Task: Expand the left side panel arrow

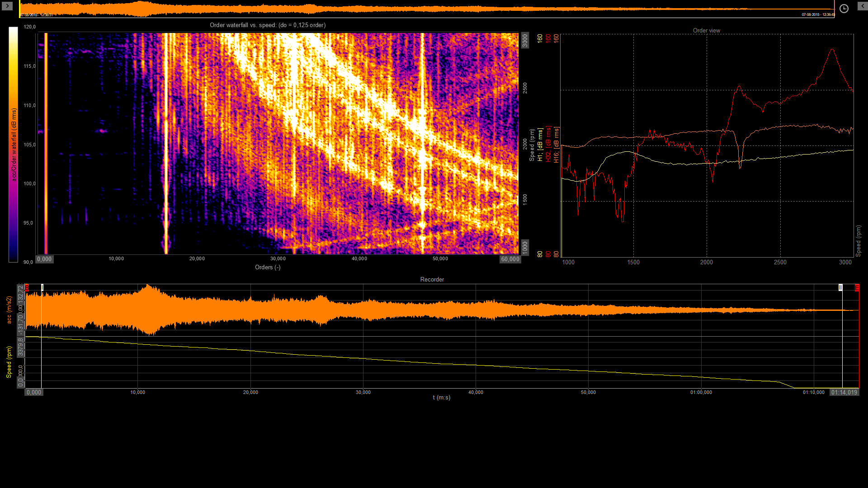Action: click(7, 6)
